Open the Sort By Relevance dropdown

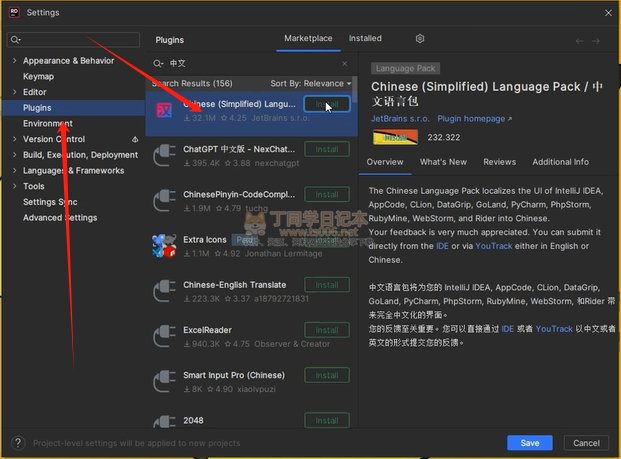coord(310,83)
